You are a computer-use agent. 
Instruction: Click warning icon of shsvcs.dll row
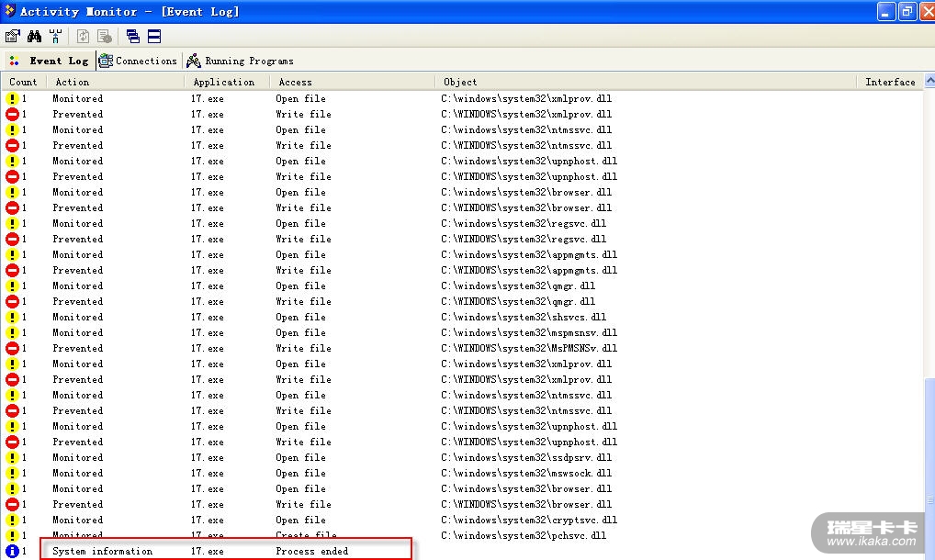[12, 317]
